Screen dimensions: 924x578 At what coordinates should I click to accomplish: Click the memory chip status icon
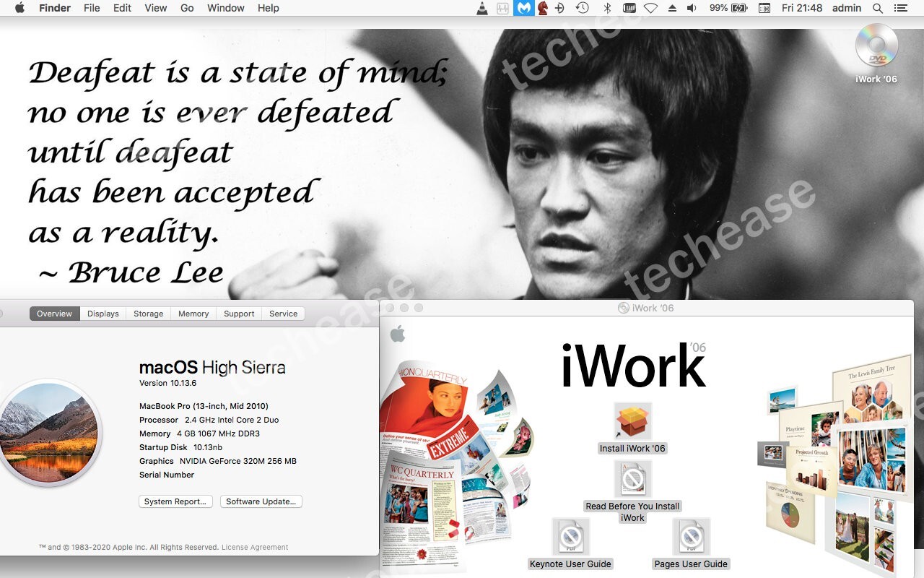pos(629,8)
